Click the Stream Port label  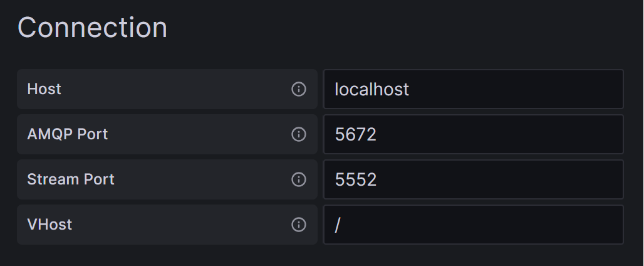[x=71, y=179]
